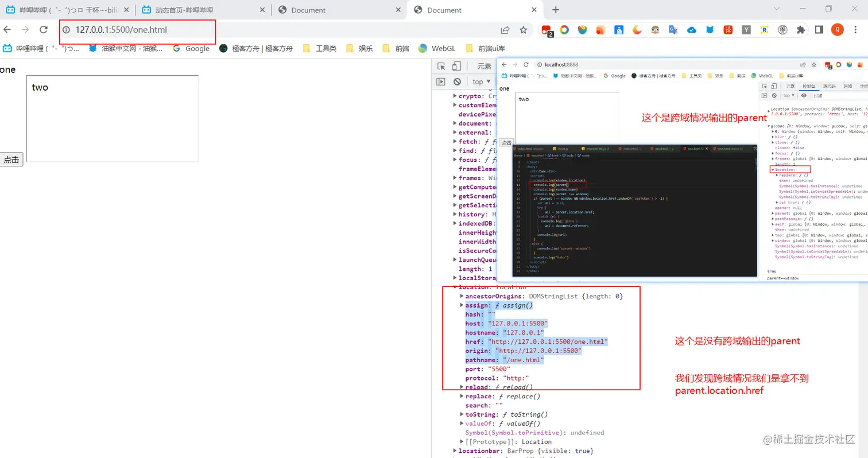
Task: Open the 哔哩哔哩 bookmark
Action: point(41,48)
